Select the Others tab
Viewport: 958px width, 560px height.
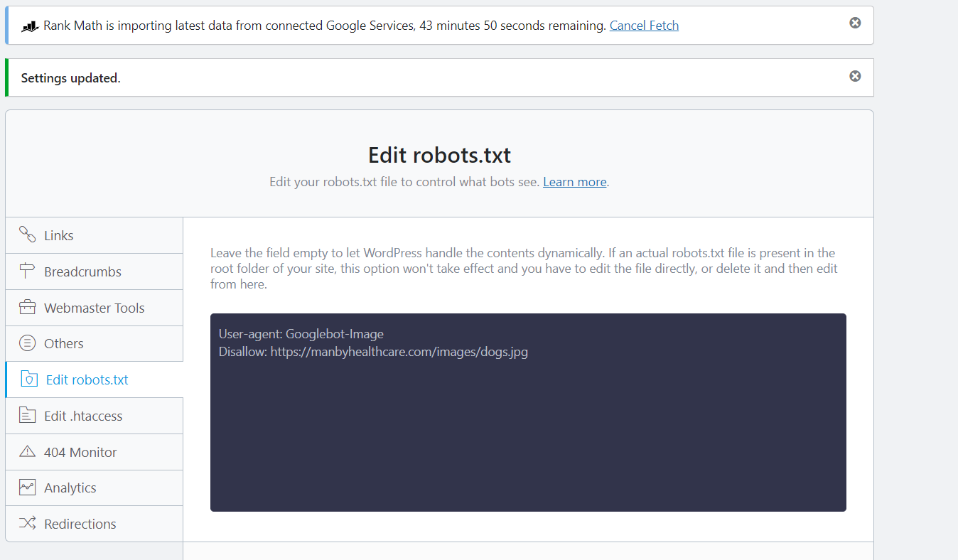95,343
